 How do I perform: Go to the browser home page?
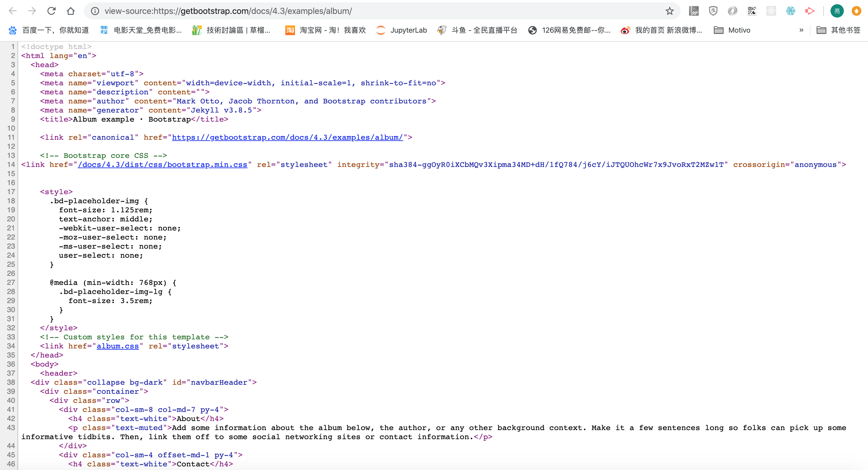click(70, 11)
